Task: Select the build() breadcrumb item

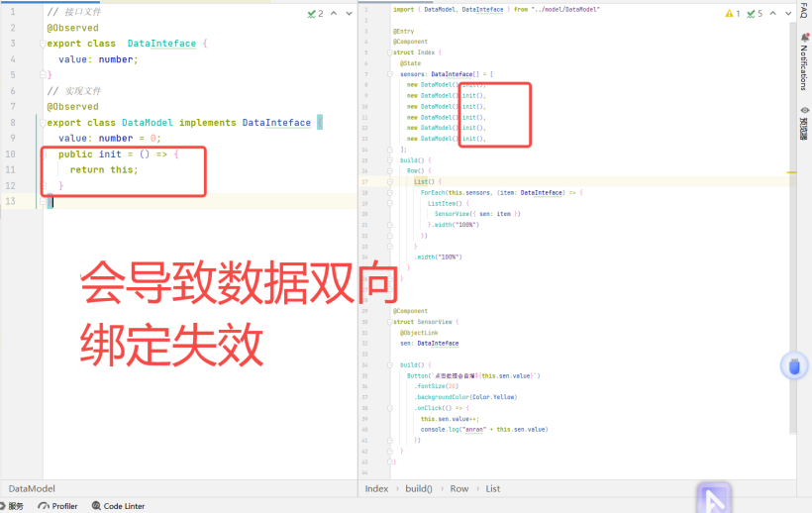Action: pyautogui.click(x=419, y=488)
